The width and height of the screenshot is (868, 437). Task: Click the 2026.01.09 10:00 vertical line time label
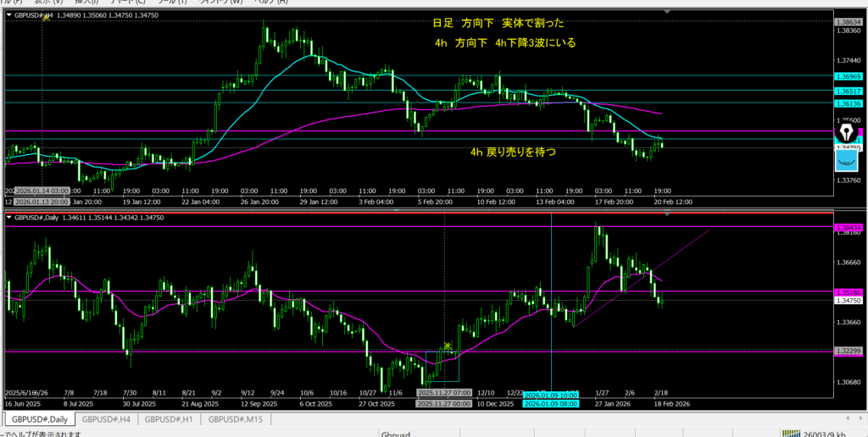pos(551,396)
